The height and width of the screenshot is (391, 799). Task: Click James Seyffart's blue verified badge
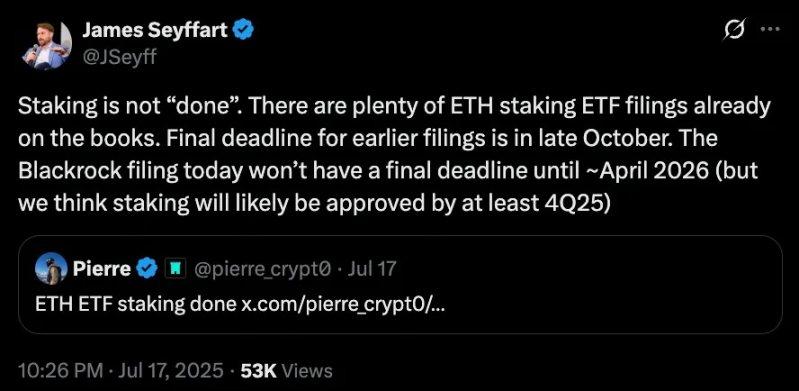243,31
